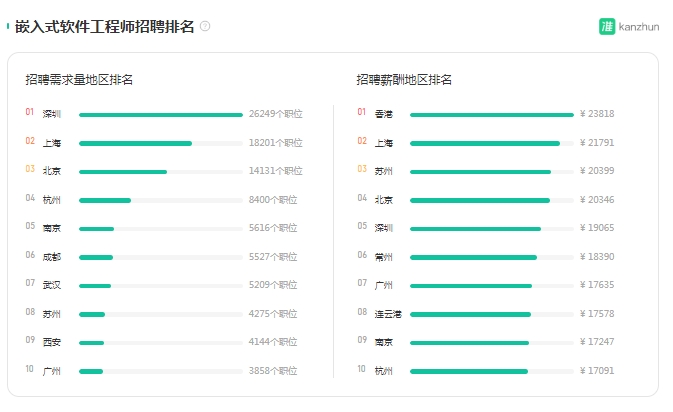This screenshot has height=412, width=673.
Task: Click the 18201个职位 count for 上海
Action: tap(275, 143)
